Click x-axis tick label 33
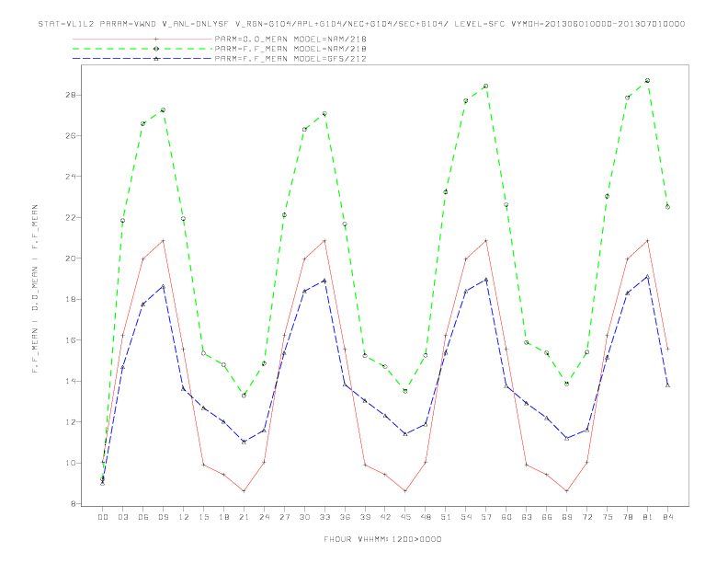This screenshot has width=728, height=563. tap(324, 517)
